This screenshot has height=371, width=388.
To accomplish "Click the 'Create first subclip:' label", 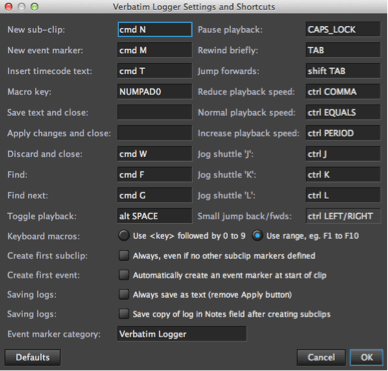I will pyautogui.click(x=47, y=256).
